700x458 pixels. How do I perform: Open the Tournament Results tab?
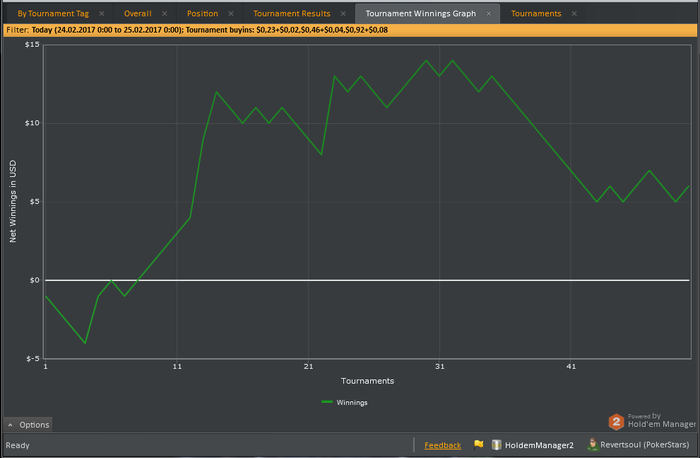(292, 14)
